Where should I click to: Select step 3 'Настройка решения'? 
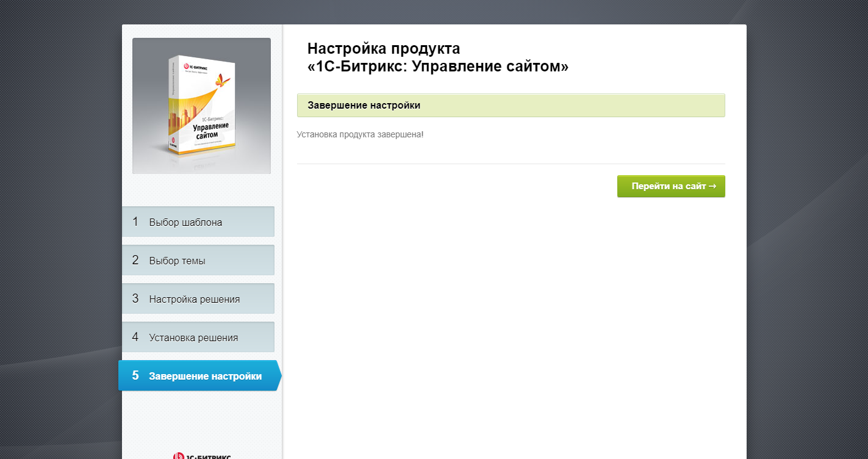click(198, 298)
